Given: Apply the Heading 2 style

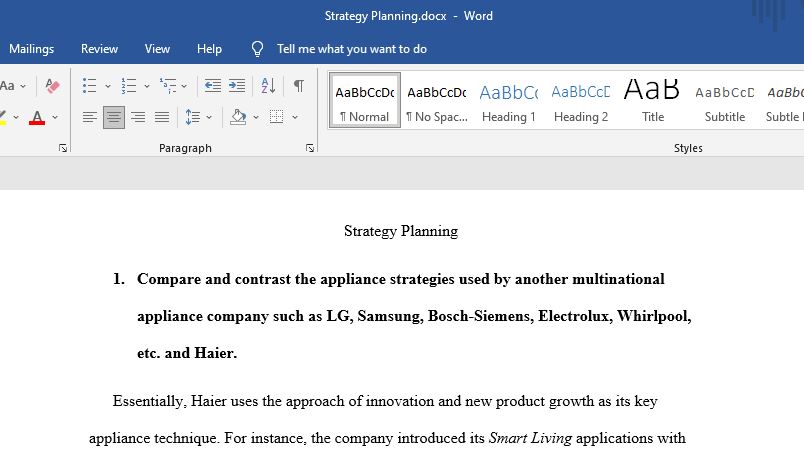Looking at the screenshot, I should click(x=581, y=101).
